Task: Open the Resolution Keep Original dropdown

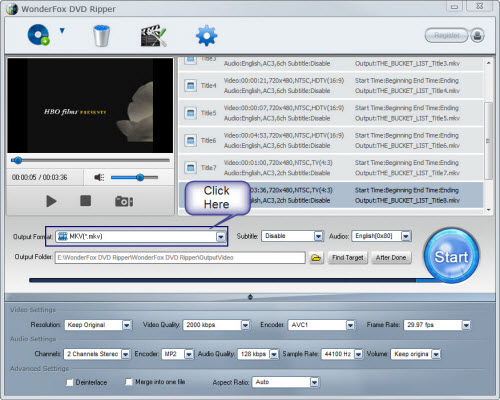Action: (127, 325)
